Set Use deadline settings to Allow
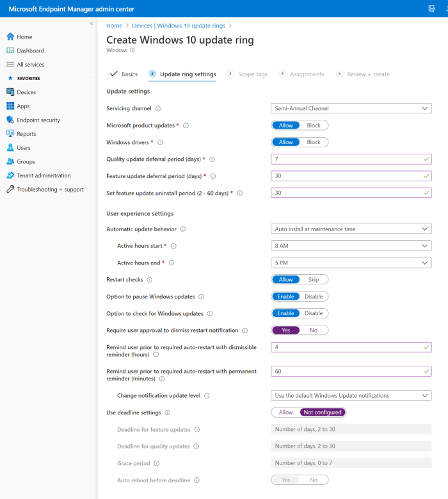The width and height of the screenshot is (448, 499). (x=285, y=413)
